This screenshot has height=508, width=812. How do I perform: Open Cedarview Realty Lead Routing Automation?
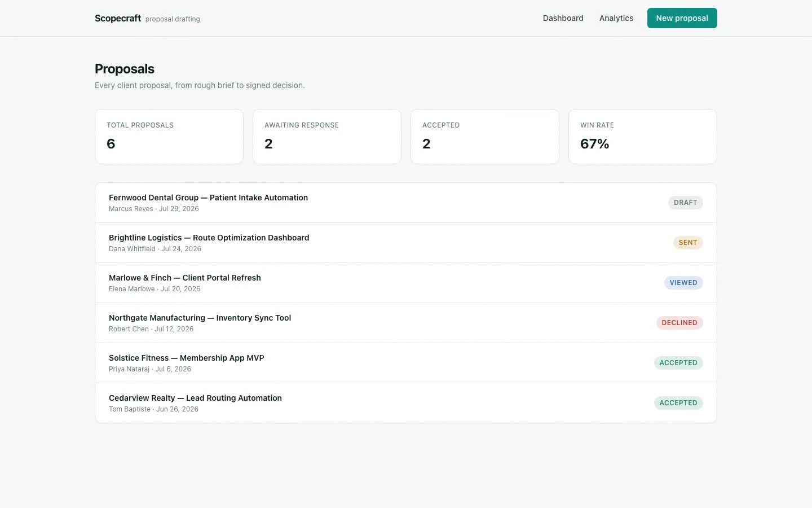click(406, 403)
